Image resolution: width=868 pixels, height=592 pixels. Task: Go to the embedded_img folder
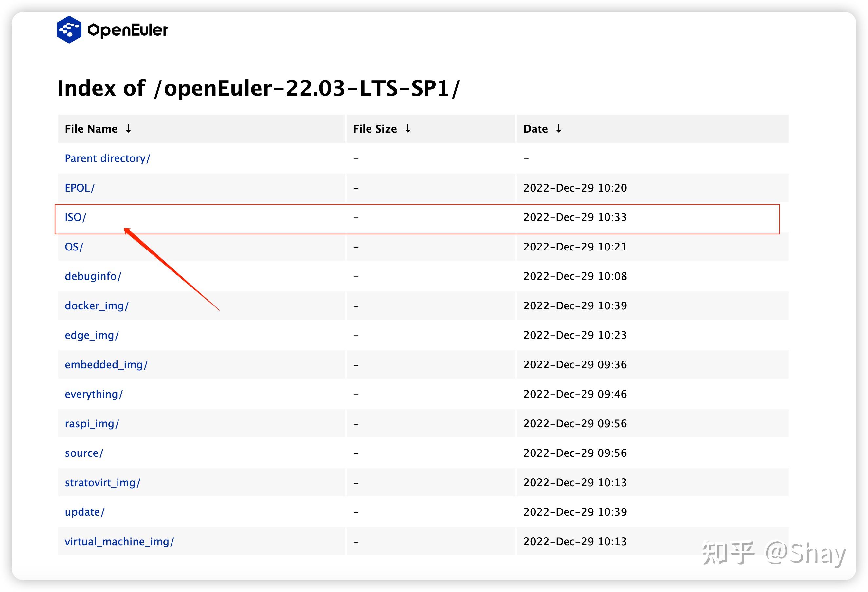tap(106, 364)
